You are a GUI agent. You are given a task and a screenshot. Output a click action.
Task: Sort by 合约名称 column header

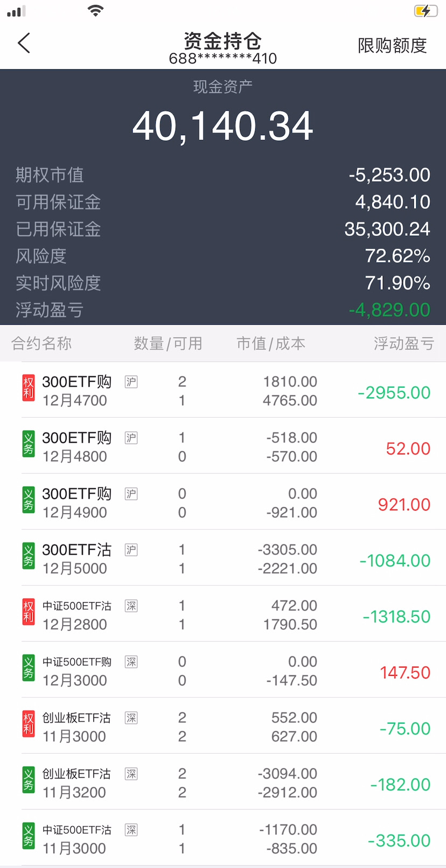point(41,344)
